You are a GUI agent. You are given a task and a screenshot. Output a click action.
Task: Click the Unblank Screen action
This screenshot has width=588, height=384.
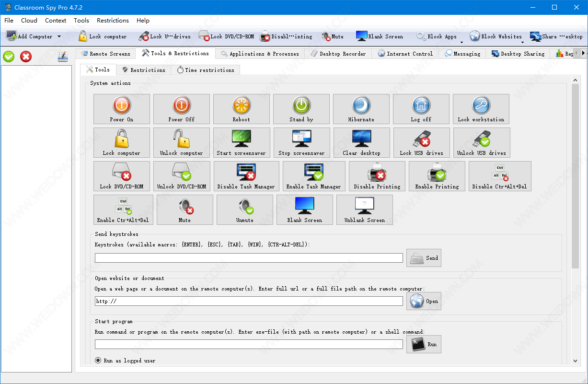pyautogui.click(x=365, y=209)
